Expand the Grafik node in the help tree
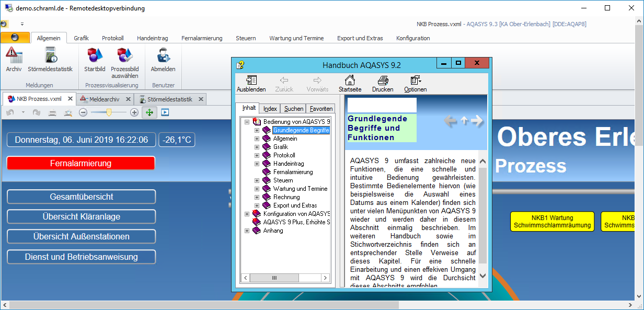The image size is (644, 310). pyautogui.click(x=257, y=147)
